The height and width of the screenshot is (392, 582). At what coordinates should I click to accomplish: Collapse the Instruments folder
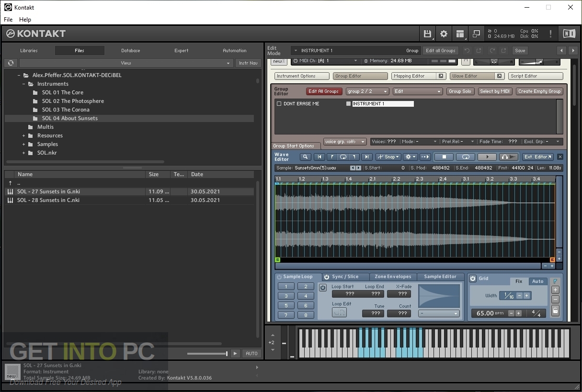click(23, 84)
